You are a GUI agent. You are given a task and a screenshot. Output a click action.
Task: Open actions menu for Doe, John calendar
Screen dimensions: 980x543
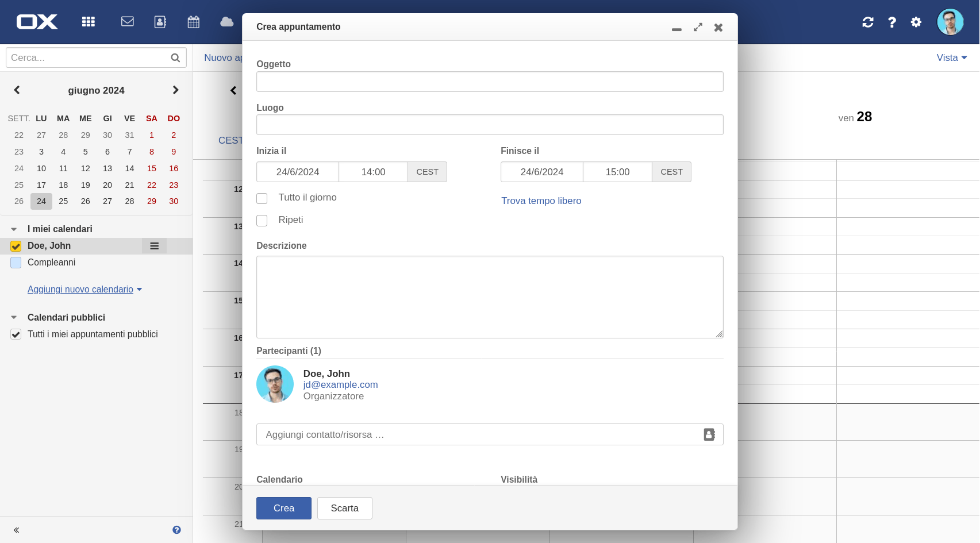(x=154, y=246)
